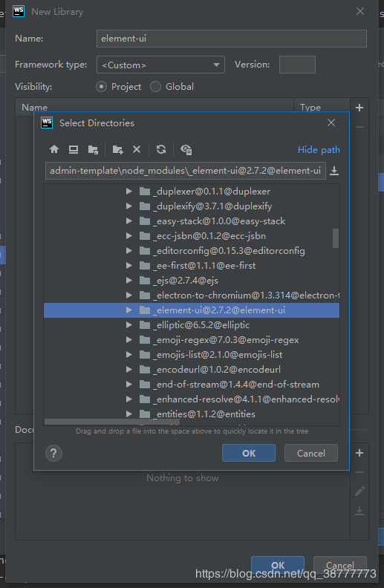The height and width of the screenshot is (588, 384).
Task: Select _end-of-stream@1.4.4@end-of-stream folder row
Action: pyautogui.click(x=192, y=385)
